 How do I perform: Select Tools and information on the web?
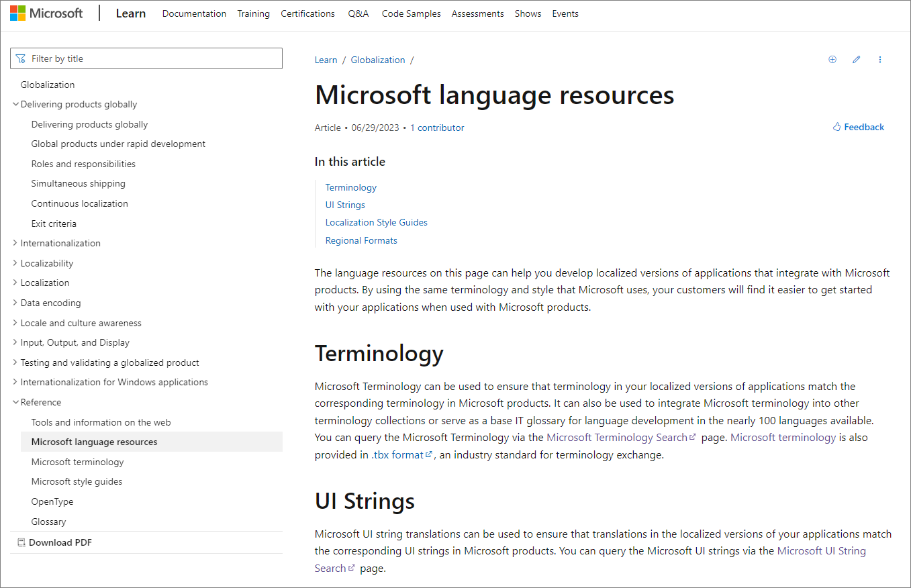point(101,422)
